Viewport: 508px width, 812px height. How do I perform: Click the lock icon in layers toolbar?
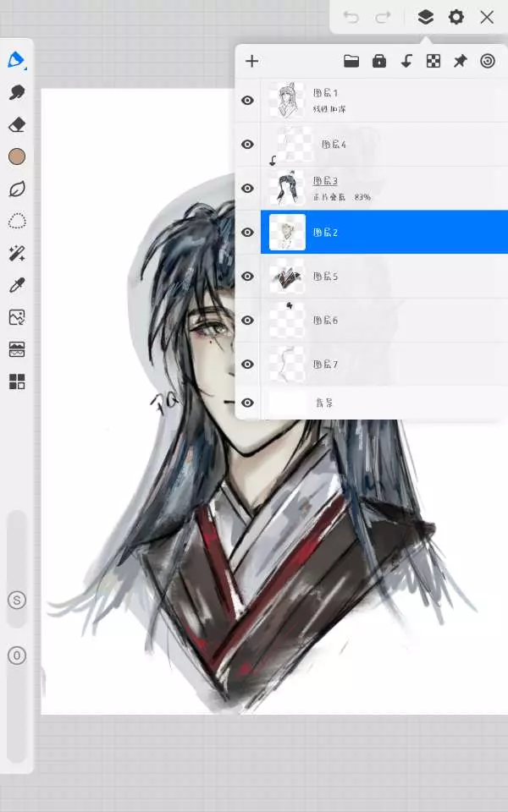pyautogui.click(x=379, y=61)
